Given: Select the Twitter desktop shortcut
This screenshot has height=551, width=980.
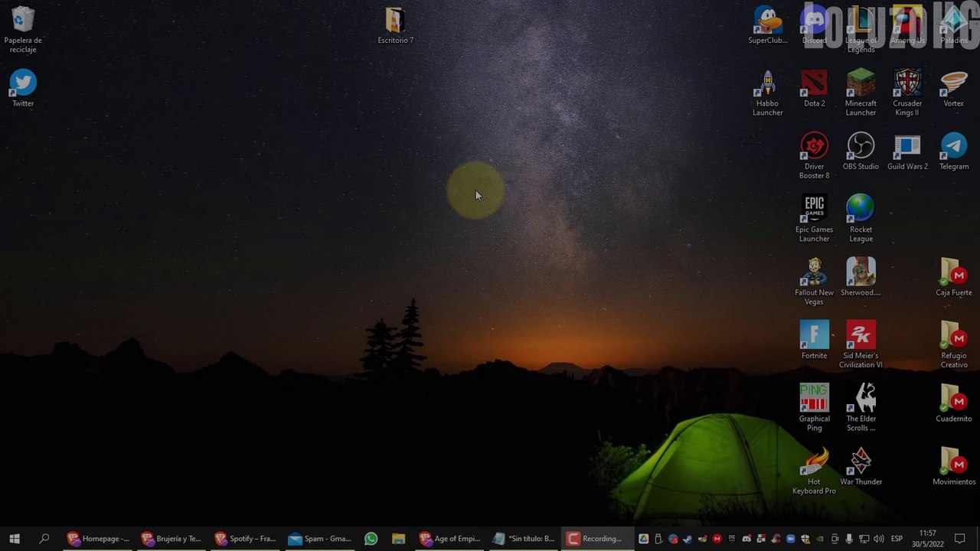Looking at the screenshot, I should click(x=23, y=88).
